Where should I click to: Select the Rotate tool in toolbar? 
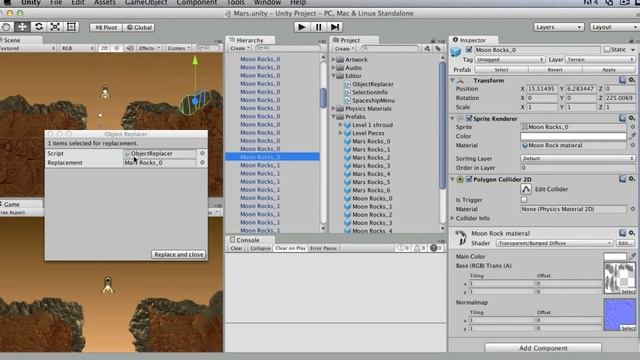click(38, 27)
